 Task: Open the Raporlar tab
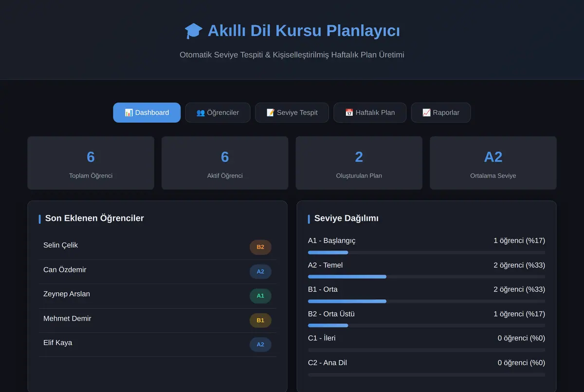coord(441,112)
